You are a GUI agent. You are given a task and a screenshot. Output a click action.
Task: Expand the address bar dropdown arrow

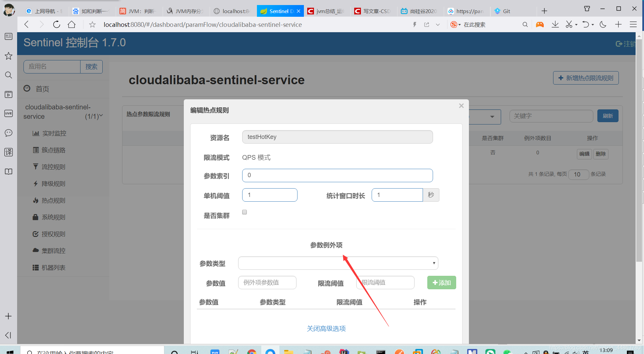pyautogui.click(x=438, y=24)
